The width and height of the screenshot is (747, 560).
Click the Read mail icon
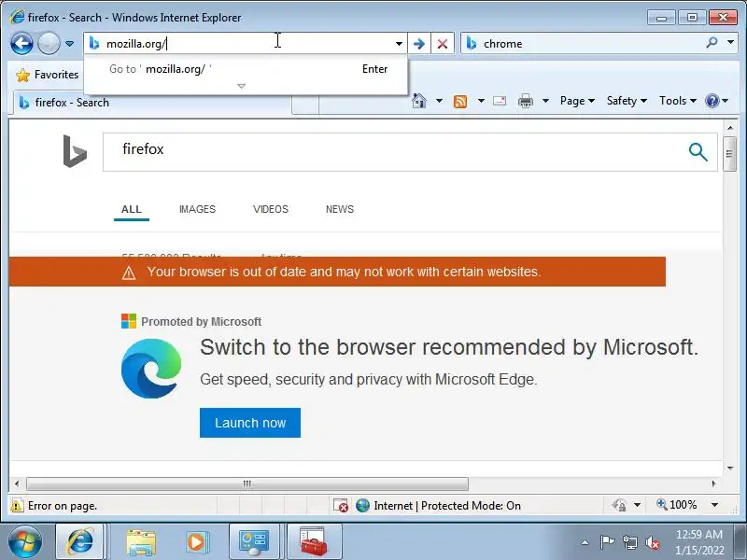500,101
